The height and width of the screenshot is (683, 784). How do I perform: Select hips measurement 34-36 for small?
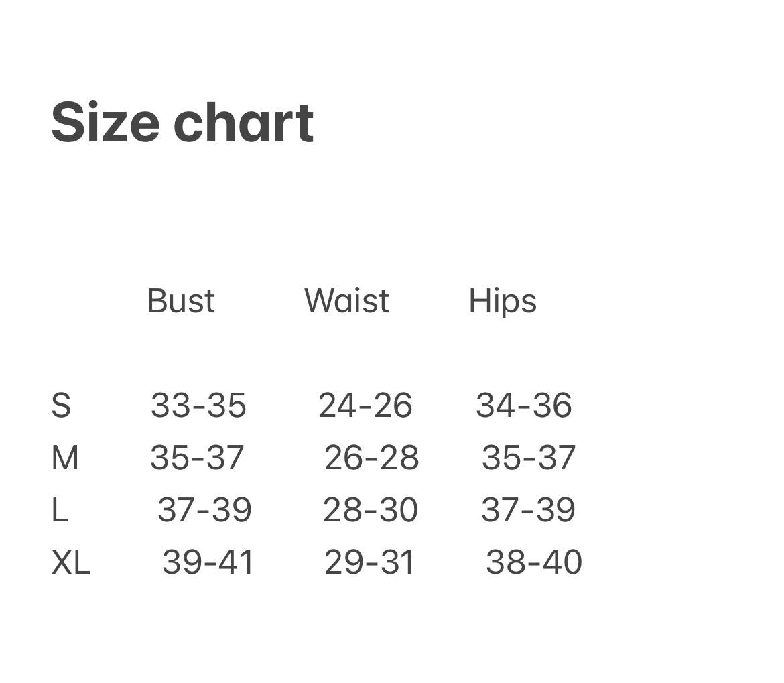point(523,406)
